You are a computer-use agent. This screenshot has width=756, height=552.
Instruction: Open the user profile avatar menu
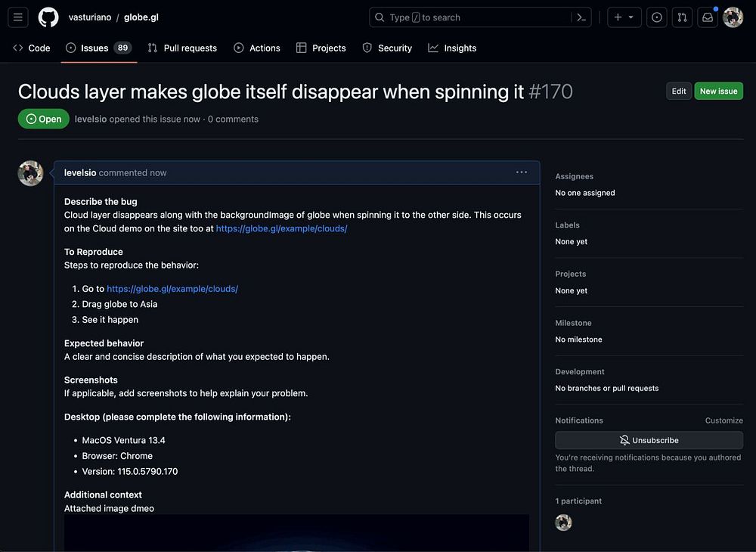pos(733,17)
